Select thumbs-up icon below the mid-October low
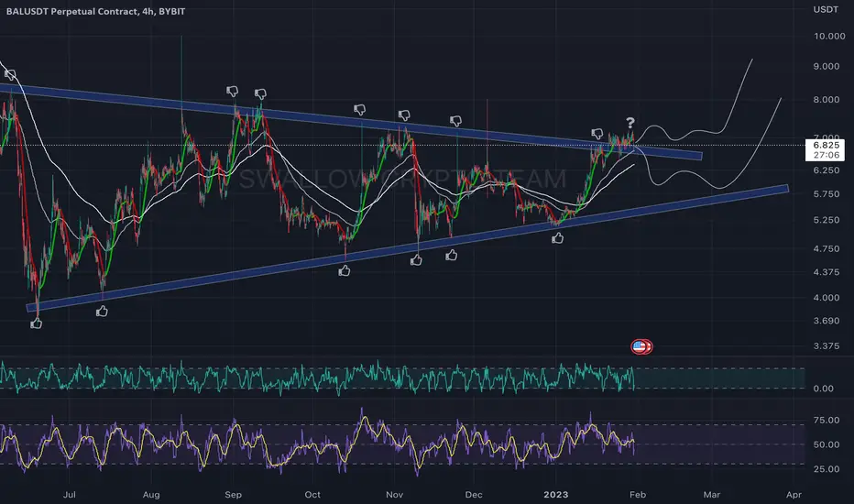This screenshot has width=854, height=504. point(345,270)
